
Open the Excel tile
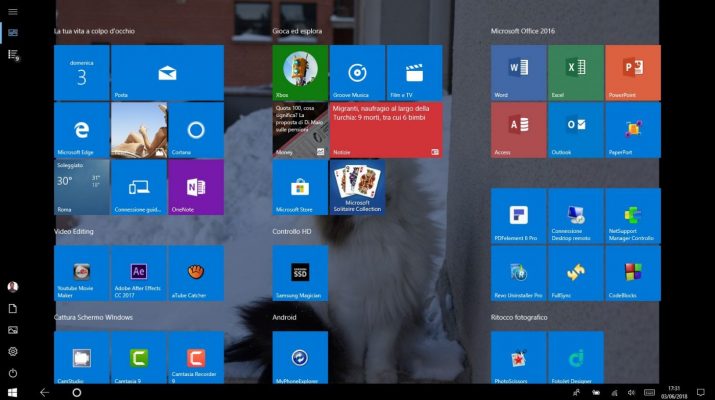575,73
